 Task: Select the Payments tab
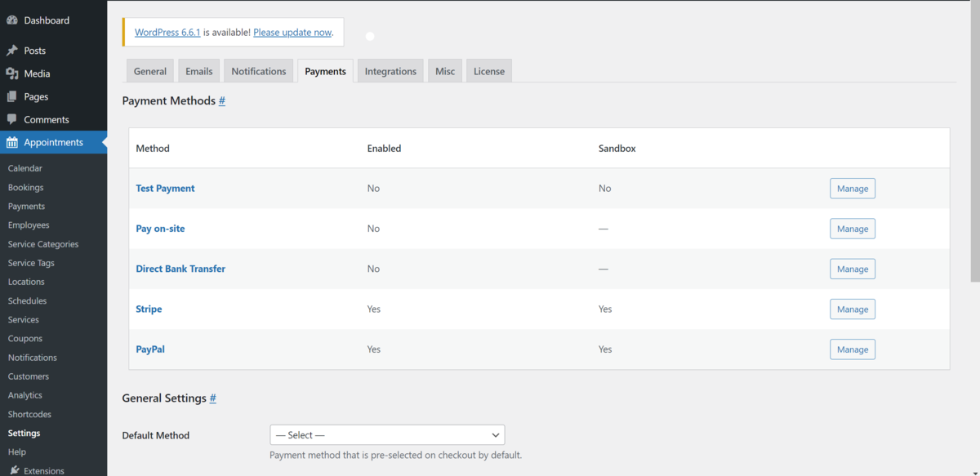(325, 71)
